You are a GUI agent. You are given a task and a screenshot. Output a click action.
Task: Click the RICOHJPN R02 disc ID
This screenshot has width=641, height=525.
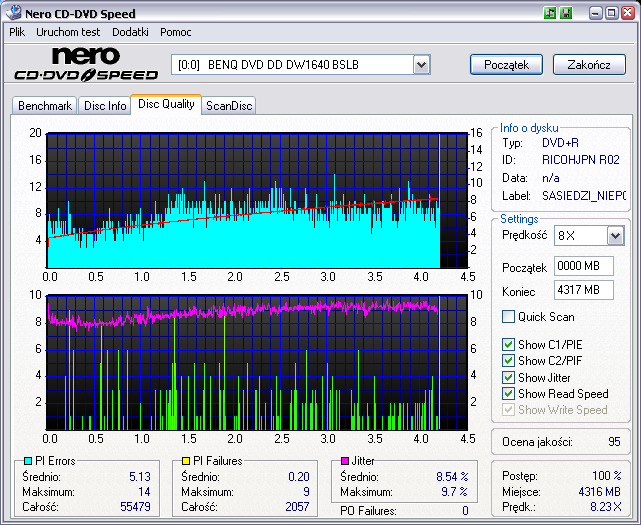click(580, 160)
